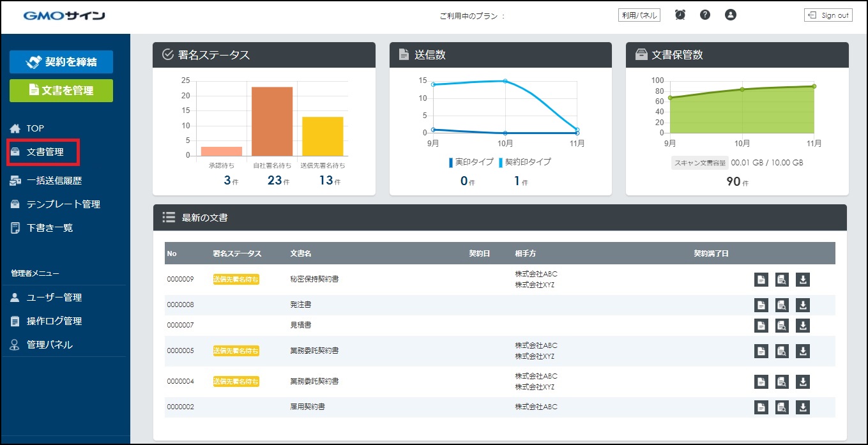Open document details icon for row 0000007

pyautogui.click(x=761, y=326)
